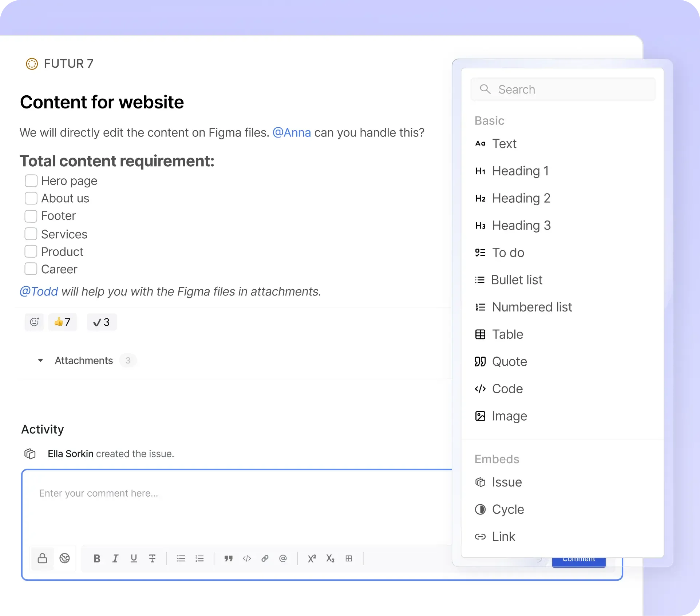The height and width of the screenshot is (616, 700).
Task: Click the checkmark reaction with count 3
Action: pos(102,322)
